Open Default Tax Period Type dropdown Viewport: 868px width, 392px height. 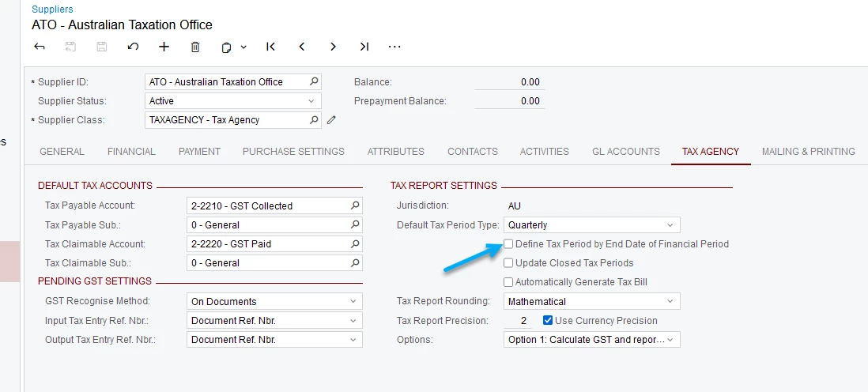coord(670,224)
